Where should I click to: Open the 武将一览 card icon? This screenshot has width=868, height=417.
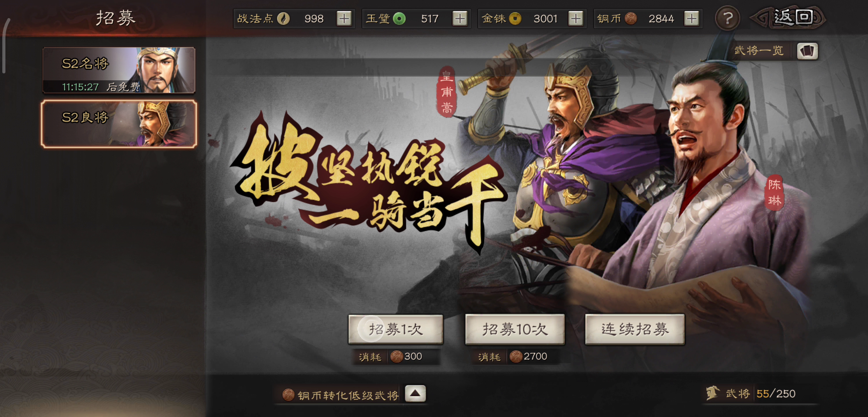point(807,51)
